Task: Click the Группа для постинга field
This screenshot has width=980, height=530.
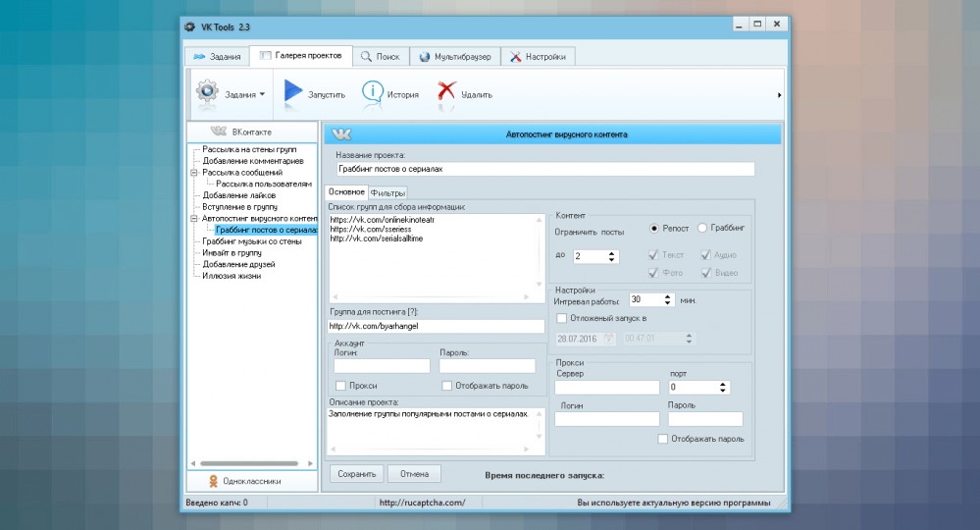Action: click(x=436, y=326)
